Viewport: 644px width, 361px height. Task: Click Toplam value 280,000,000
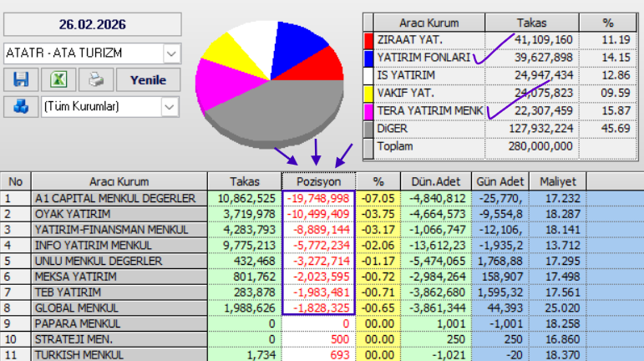click(540, 146)
